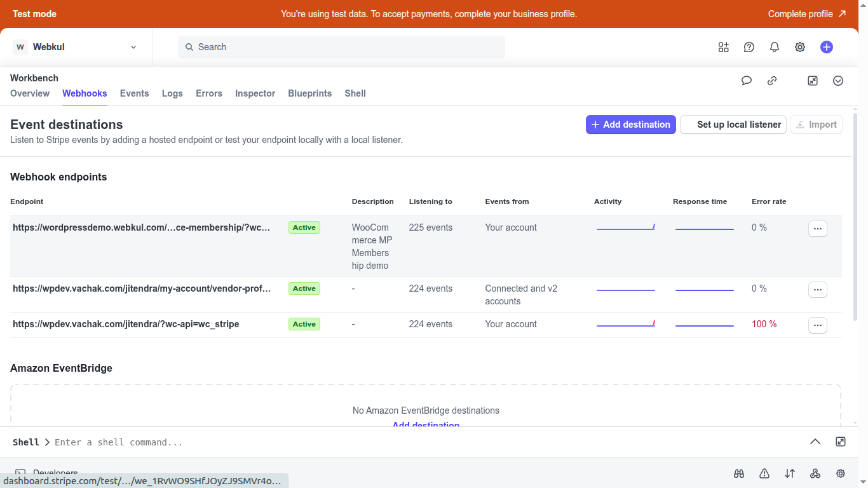This screenshot has width=868, height=488.
Task: Open the feedback chat bubble in Workbench
Action: click(x=747, y=81)
